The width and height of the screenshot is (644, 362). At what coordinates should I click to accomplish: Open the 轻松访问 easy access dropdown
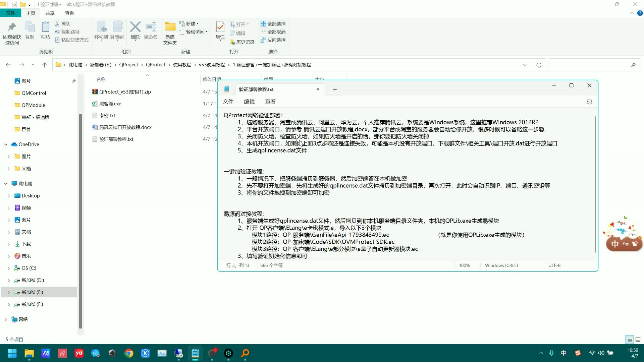point(194,32)
